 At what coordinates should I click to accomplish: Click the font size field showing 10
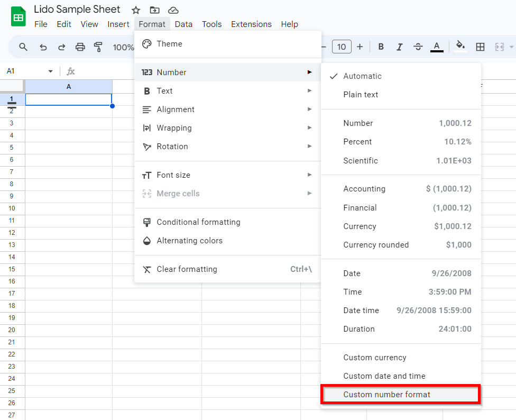342,47
